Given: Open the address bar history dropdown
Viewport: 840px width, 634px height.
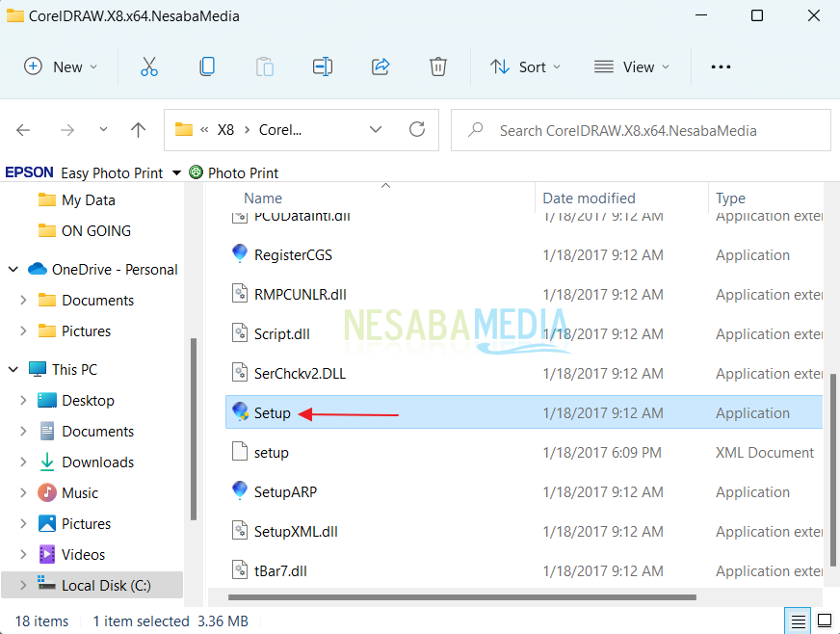Looking at the screenshot, I should (x=376, y=130).
